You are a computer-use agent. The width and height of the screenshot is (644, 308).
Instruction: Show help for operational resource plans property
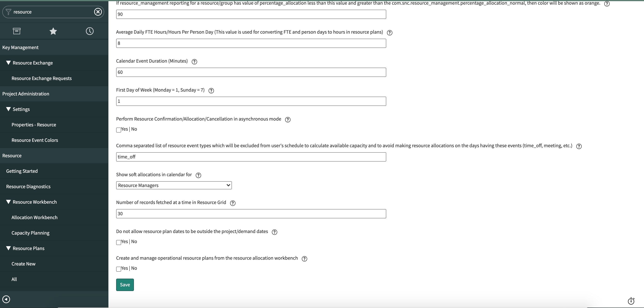click(304, 259)
